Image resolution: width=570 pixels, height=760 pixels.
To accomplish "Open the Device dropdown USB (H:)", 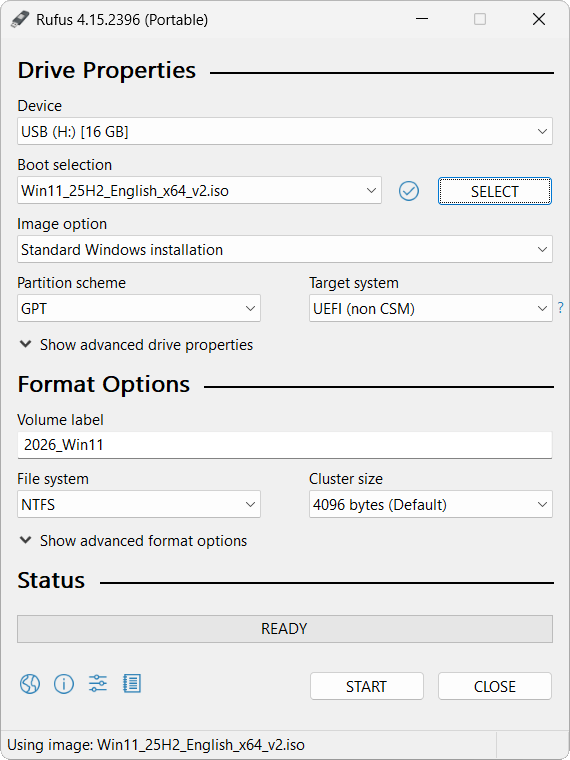I will click(x=285, y=131).
